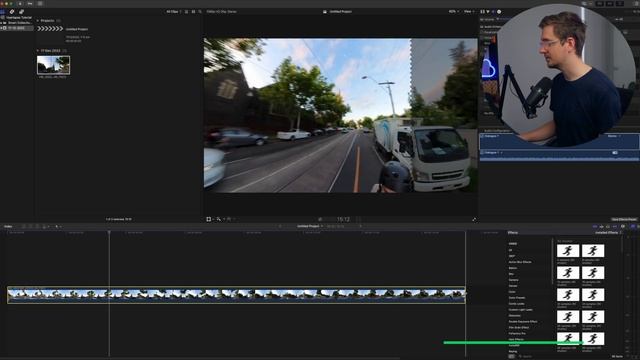640x360 pixels.
Task: Open the All Clips filter dropdown
Action: coord(173,12)
